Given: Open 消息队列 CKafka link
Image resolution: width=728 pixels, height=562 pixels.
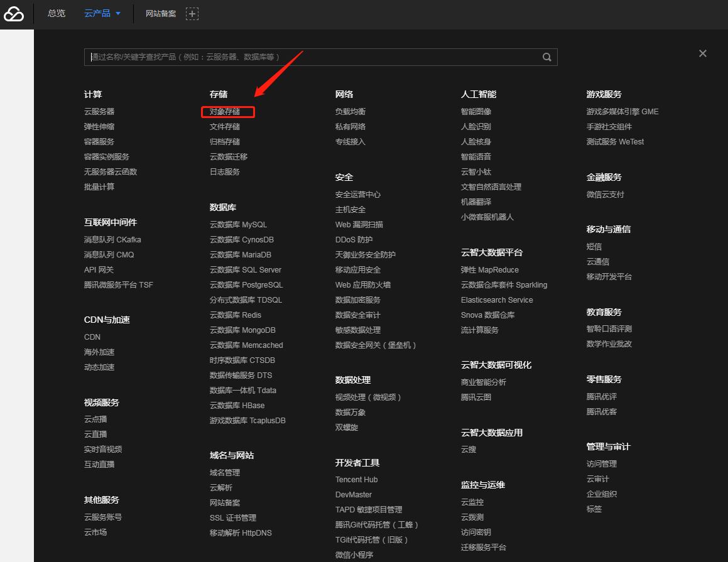Looking at the screenshot, I should (x=112, y=239).
